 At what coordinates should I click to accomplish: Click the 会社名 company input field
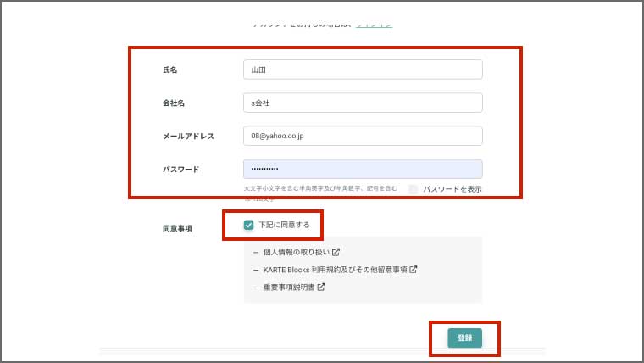pos(363,103)
